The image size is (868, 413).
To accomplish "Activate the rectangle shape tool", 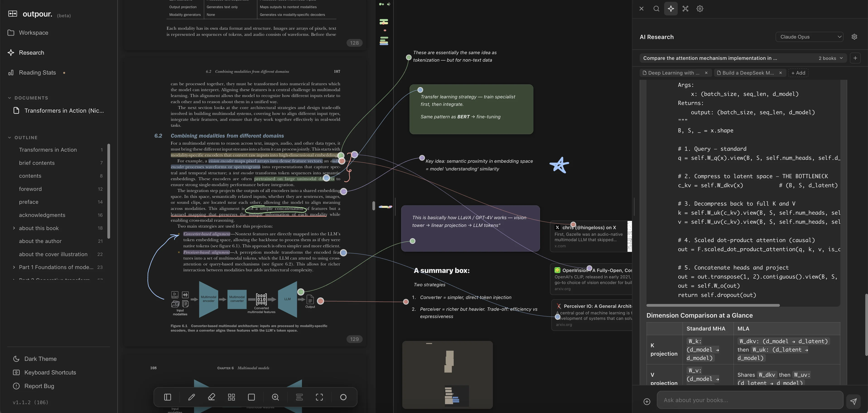I will (251, 397).
